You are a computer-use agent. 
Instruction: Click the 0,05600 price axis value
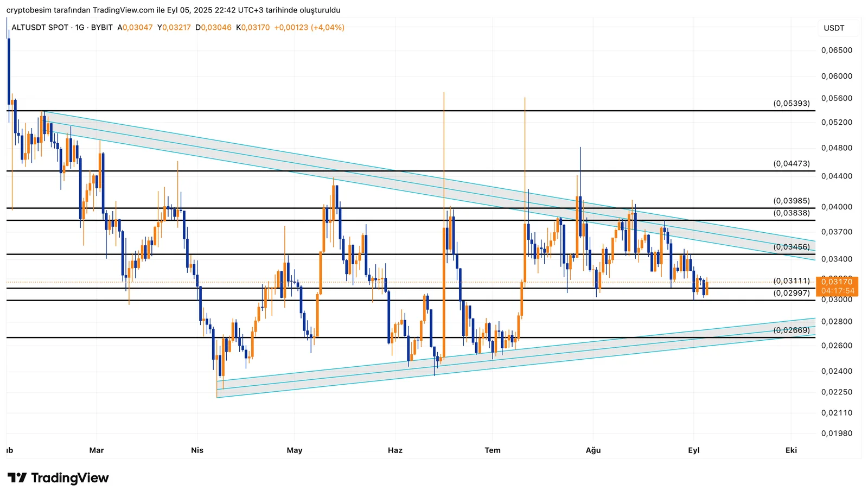[x=837, y=98]
